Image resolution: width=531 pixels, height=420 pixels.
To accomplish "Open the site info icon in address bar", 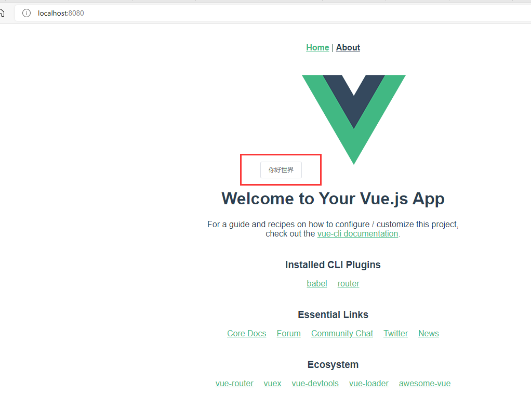I will [26, 13].
